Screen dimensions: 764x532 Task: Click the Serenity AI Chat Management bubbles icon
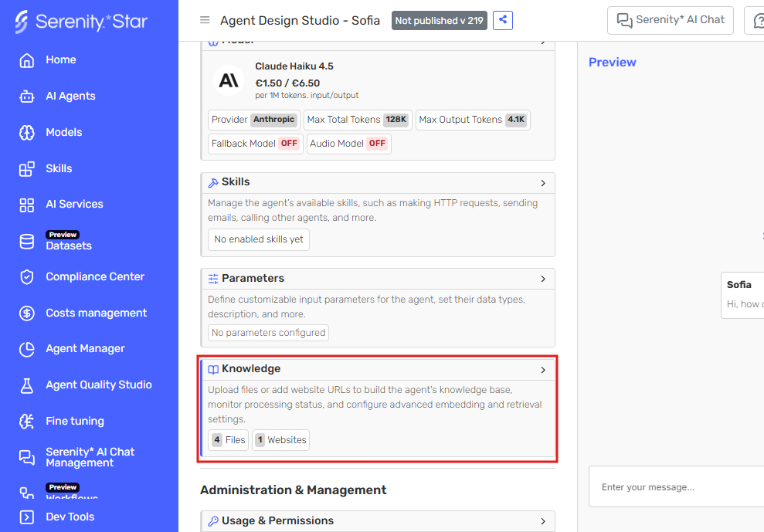[x=27, y=457]
